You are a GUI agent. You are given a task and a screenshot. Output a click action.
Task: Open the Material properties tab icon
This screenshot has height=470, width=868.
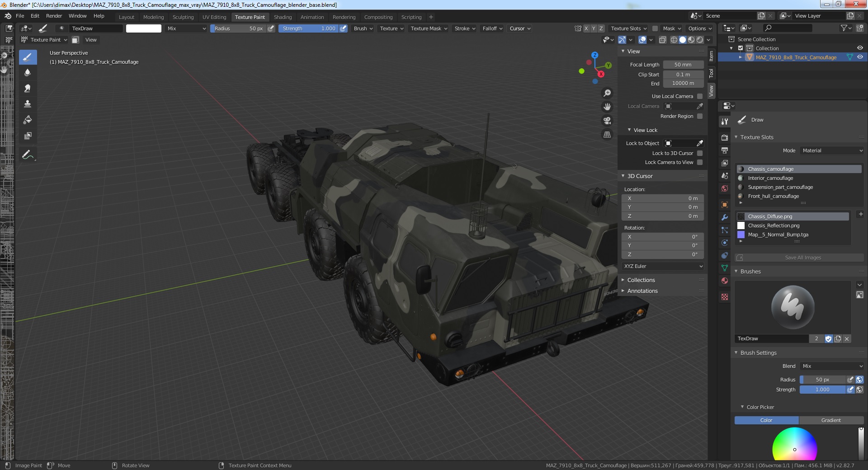point(725,281)
